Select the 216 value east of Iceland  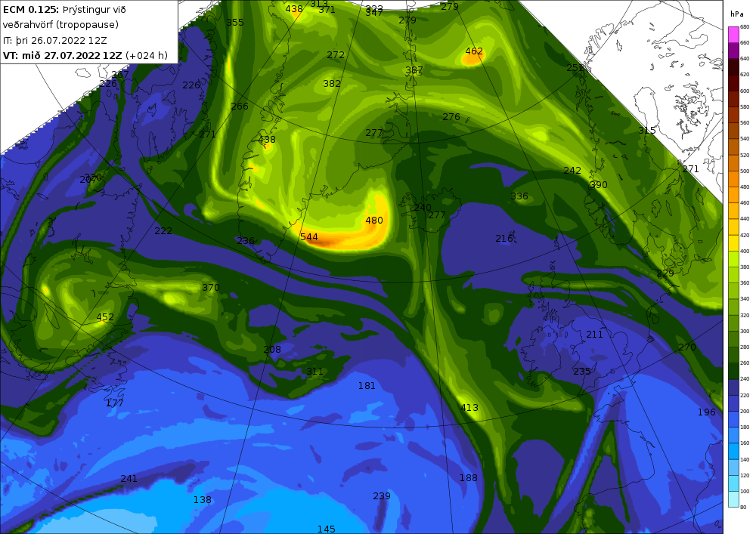504,239
